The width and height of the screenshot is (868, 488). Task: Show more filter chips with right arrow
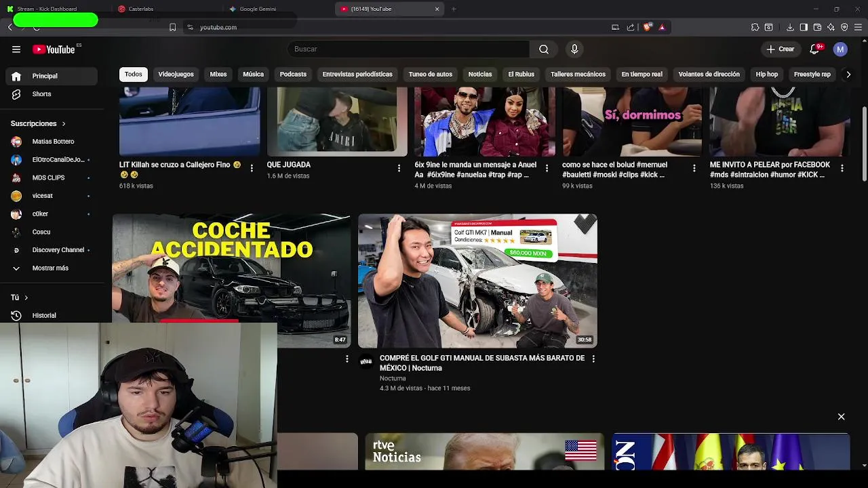point(848,75)
